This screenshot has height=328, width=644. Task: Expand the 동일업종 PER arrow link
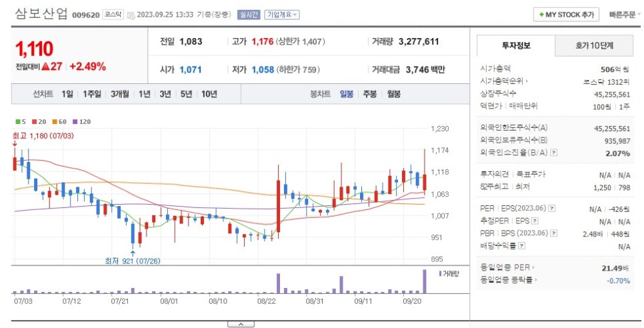533,267
